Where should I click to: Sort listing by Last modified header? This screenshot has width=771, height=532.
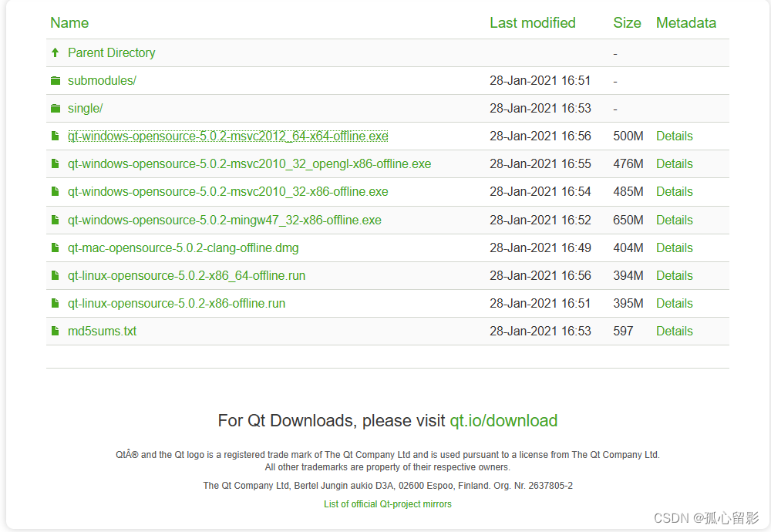coord(533,22)
